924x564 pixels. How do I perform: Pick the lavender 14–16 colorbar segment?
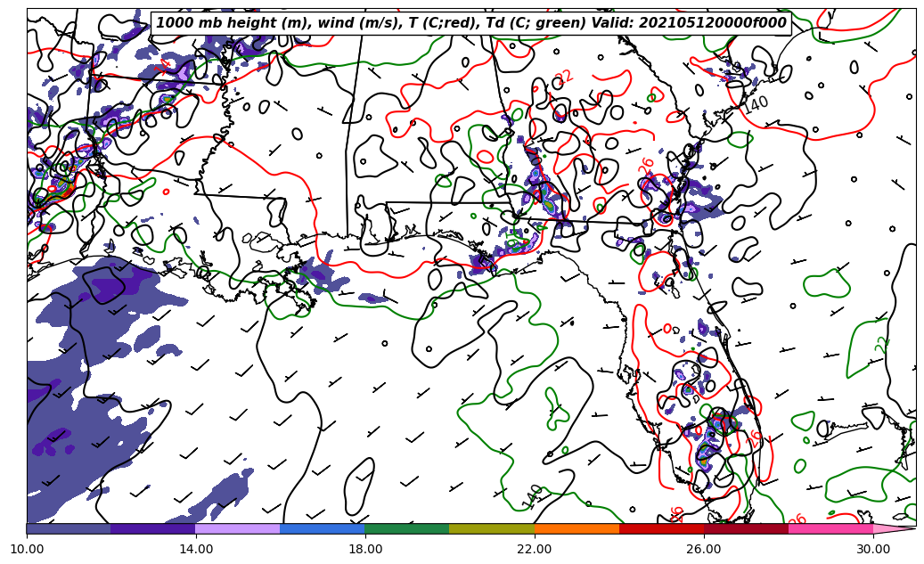(x=238, y=528)
